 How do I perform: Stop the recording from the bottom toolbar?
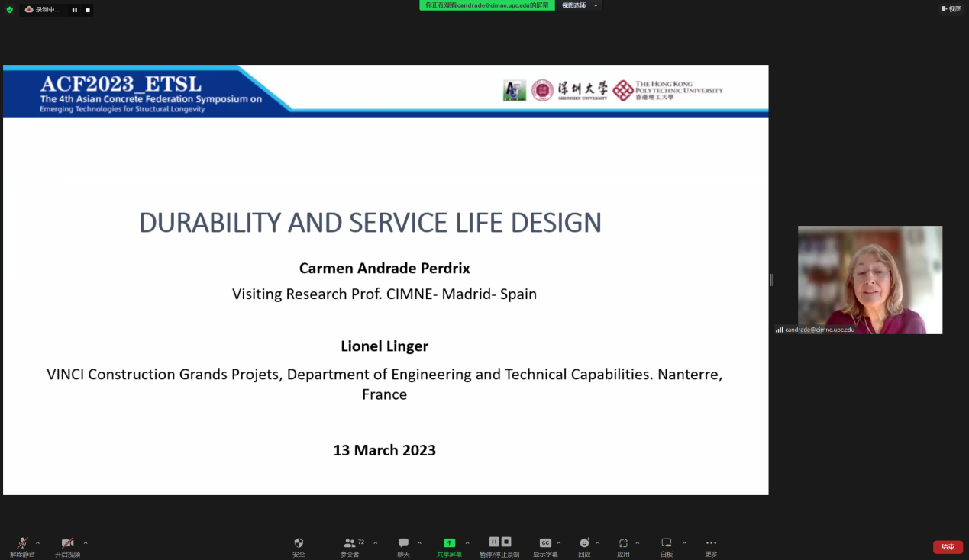506,542
